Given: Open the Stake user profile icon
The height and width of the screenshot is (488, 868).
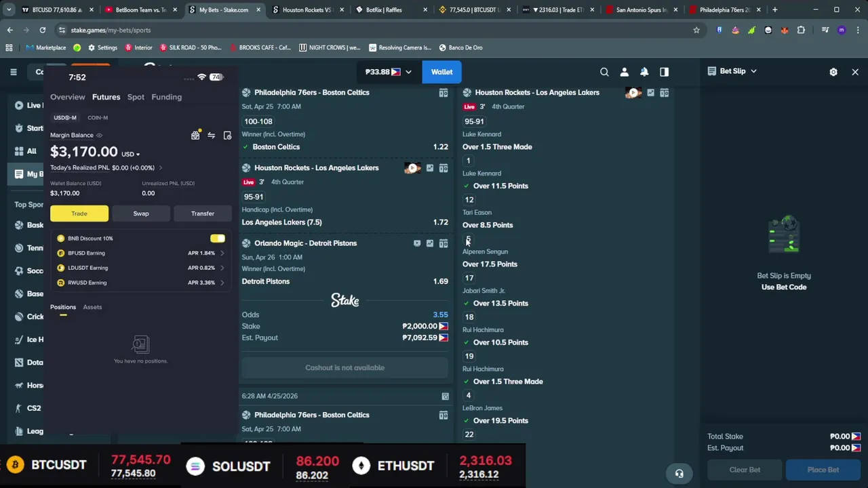Looking at the screenshot, I should [x=625, y=72].
